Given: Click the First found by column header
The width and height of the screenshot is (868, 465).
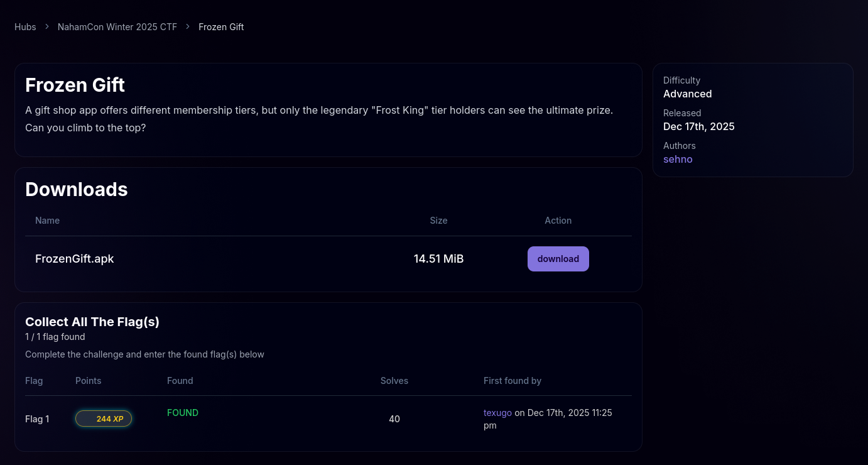Looking at the screenshot, I should 512,381.
